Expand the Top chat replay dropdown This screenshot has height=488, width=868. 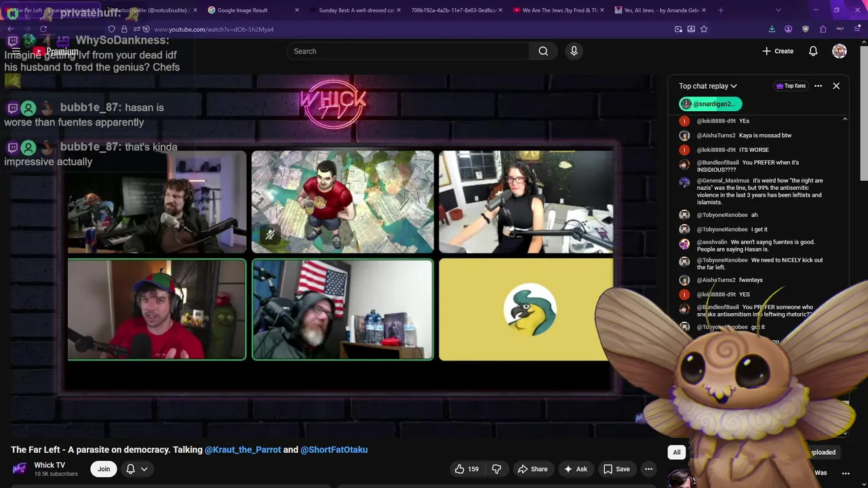coord(707,86)
